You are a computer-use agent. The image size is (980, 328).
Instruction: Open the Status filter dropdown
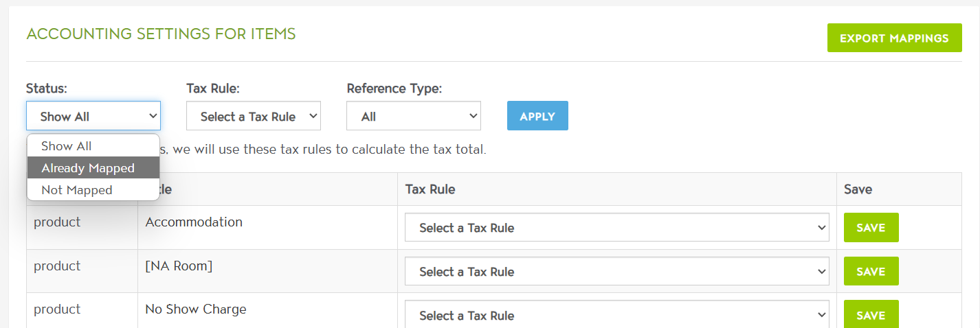[x=93, y=116]
